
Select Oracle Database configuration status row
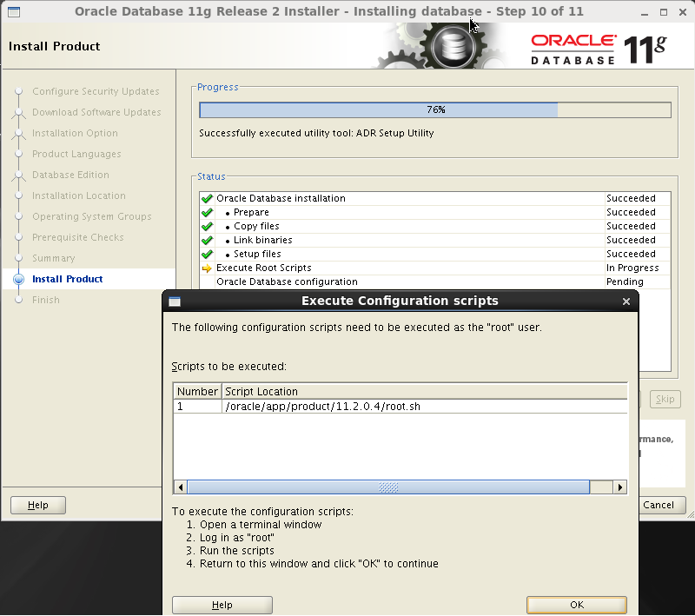pyautogui.click(x=435, y=282)
